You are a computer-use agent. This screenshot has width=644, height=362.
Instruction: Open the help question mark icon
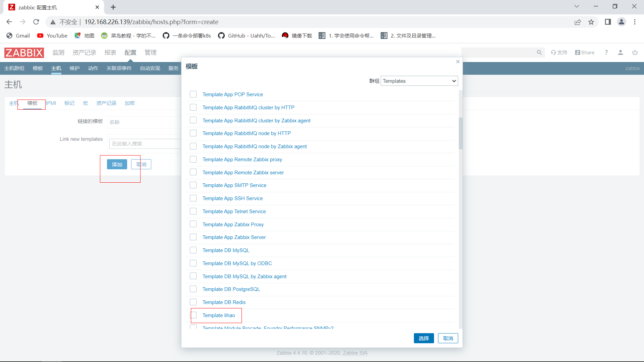click(606, 53)
